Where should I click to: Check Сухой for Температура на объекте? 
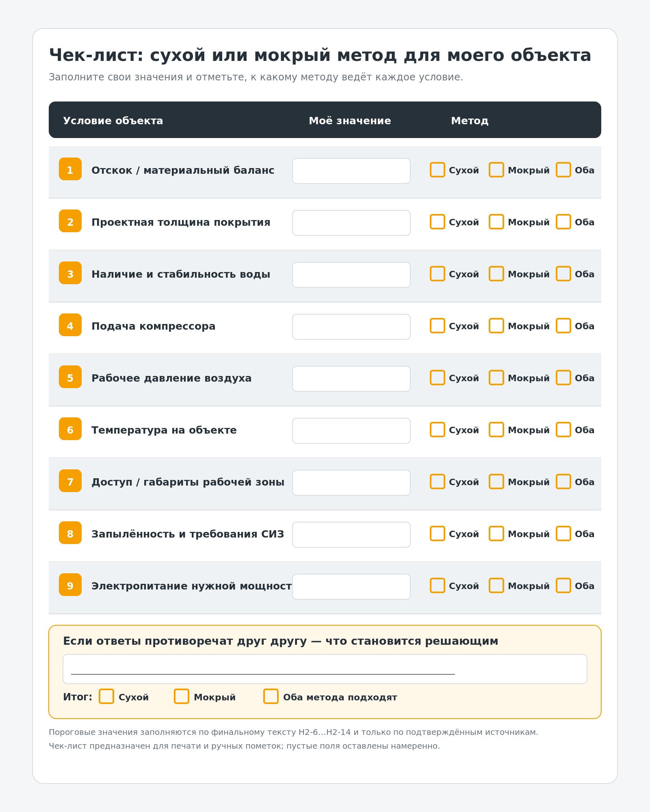(438, 430)
